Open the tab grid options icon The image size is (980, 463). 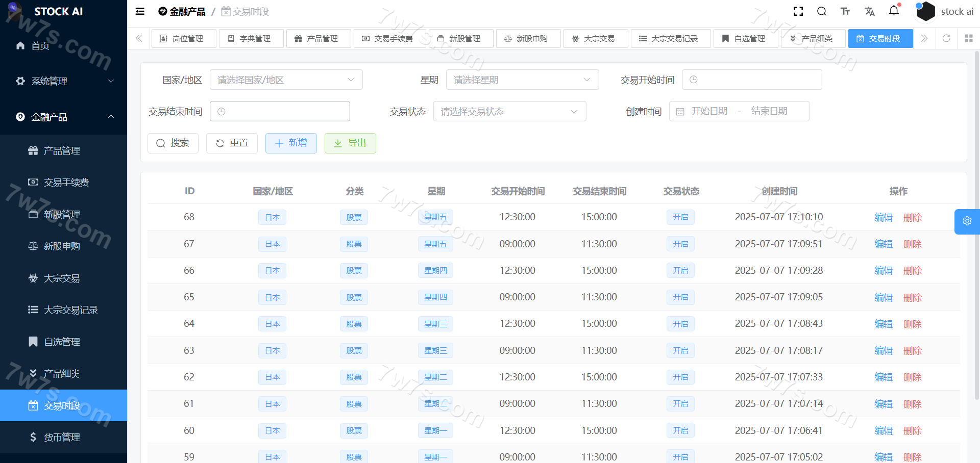968,38
